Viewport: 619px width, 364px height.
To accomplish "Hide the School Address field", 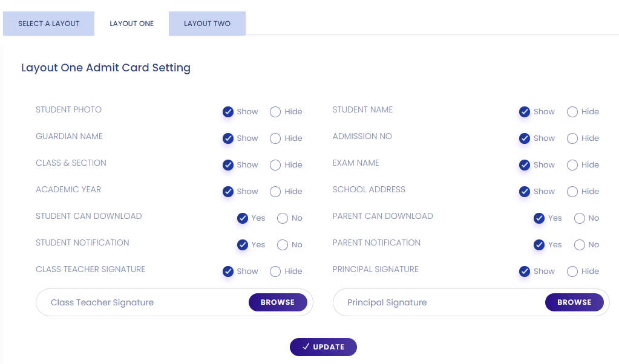I will [572, 192].
